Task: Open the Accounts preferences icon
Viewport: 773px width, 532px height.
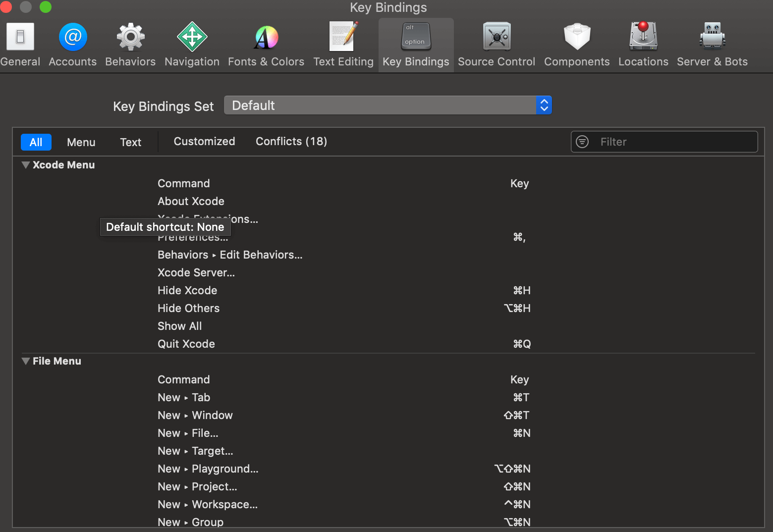Action: point(73,37)
